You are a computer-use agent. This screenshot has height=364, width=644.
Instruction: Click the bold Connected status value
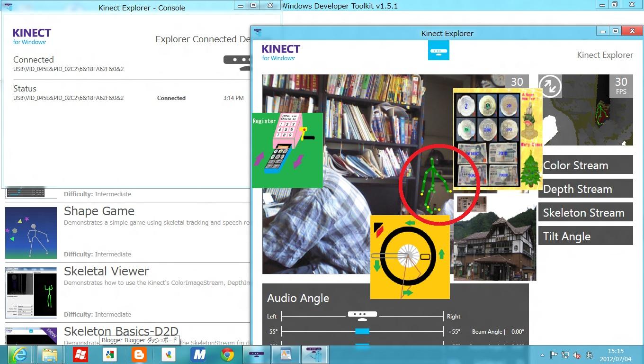coord(171,98)
